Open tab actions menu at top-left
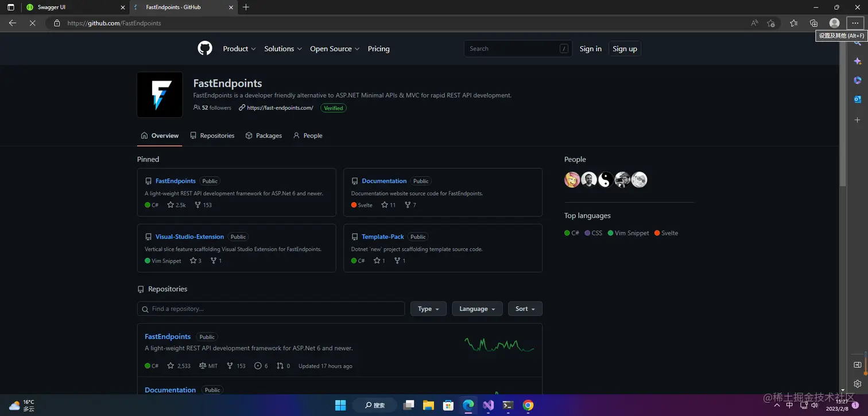Screen dimensions: 868x416 coord(11,7)
